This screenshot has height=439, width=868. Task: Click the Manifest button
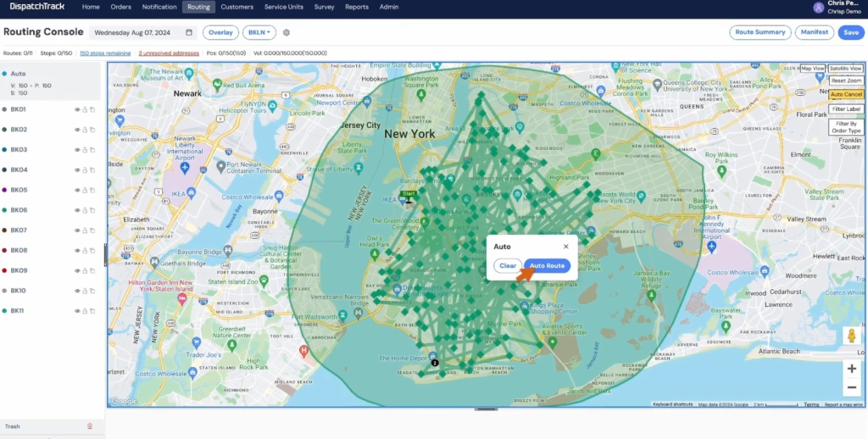[815, 32]
